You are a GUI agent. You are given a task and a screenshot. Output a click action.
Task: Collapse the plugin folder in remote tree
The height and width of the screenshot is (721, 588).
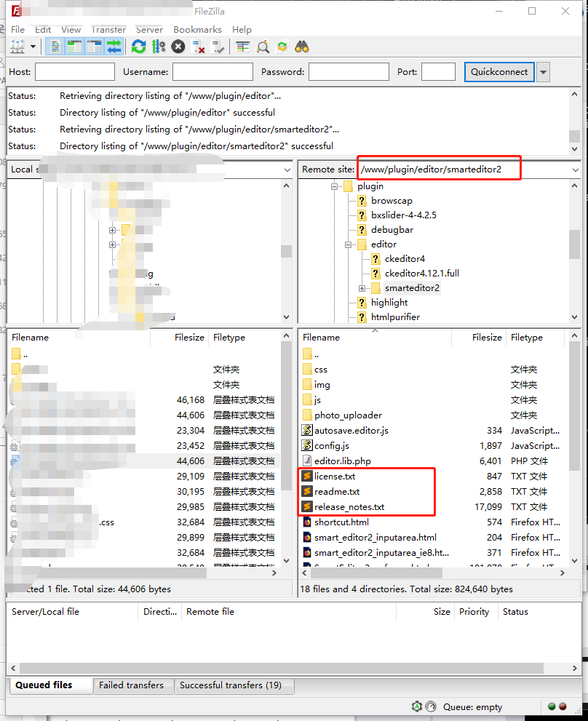click(335, 186)
